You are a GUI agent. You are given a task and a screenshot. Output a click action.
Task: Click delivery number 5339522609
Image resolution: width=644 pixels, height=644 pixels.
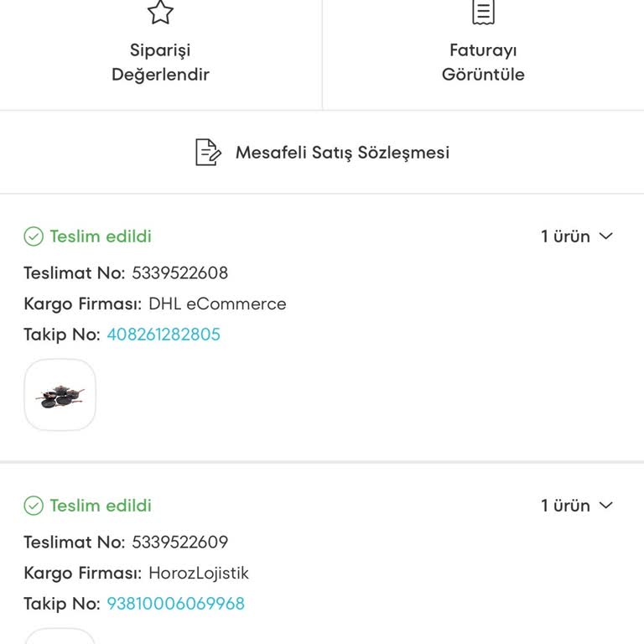179,542
